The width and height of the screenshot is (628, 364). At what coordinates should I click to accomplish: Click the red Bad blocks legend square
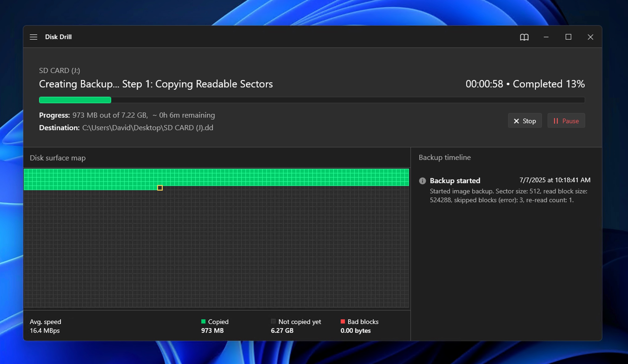pos(343,321)
